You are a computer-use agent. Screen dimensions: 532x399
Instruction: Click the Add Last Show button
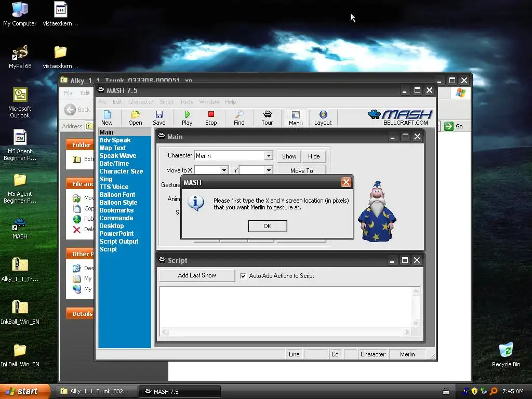tap(197, 275)
